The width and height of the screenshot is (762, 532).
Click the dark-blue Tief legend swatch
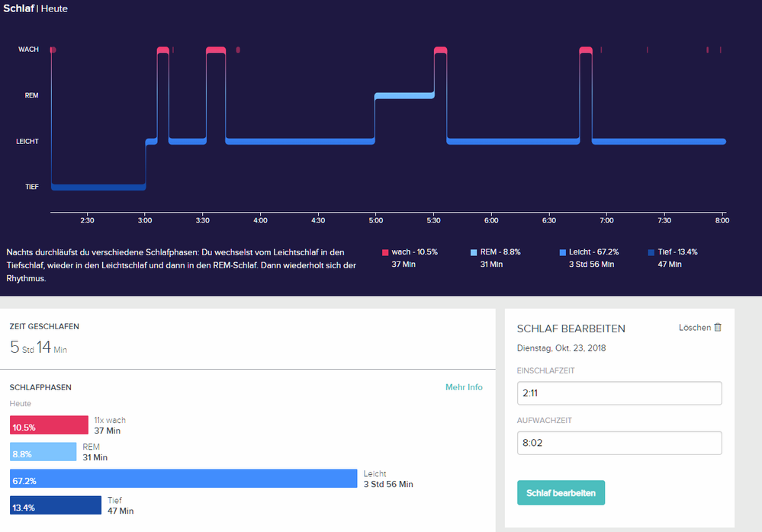[x=651, y=252]
